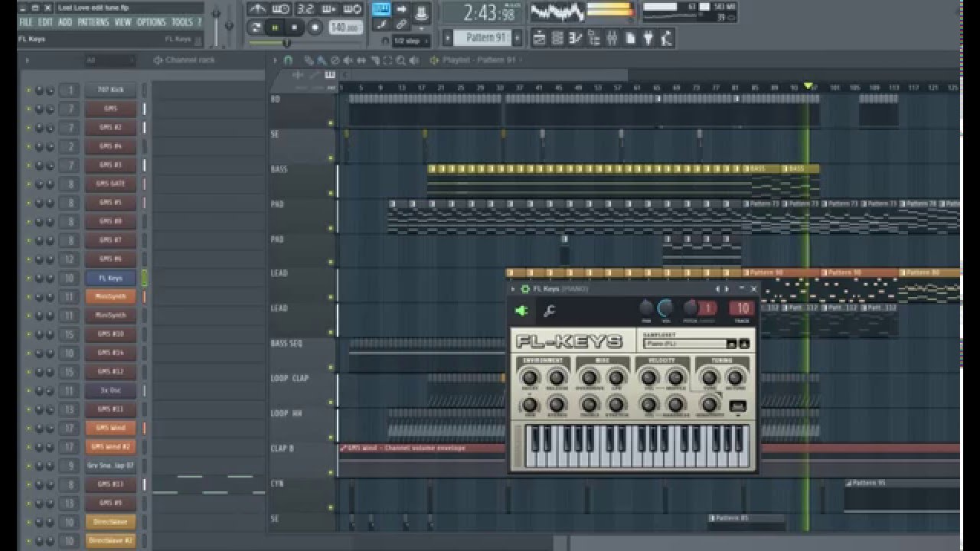Open FL Keys wrench settings icon
The height and width of the screenshot is (551, 980).
coord(548,311)
